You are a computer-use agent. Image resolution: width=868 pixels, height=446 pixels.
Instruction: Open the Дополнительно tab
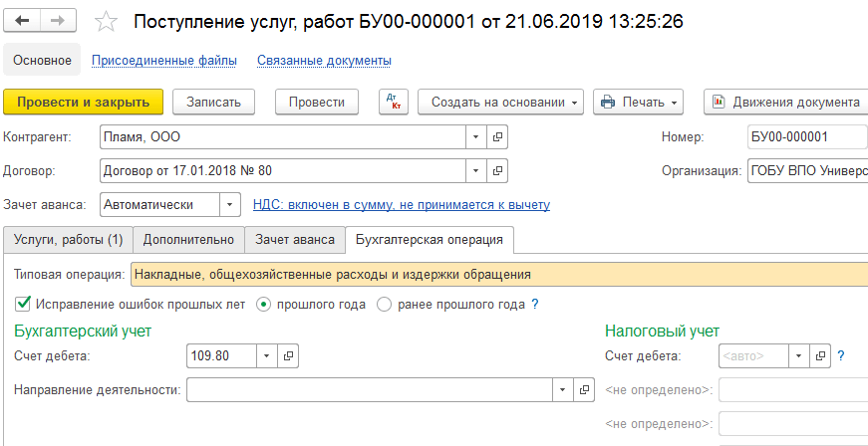click(188, 239)
